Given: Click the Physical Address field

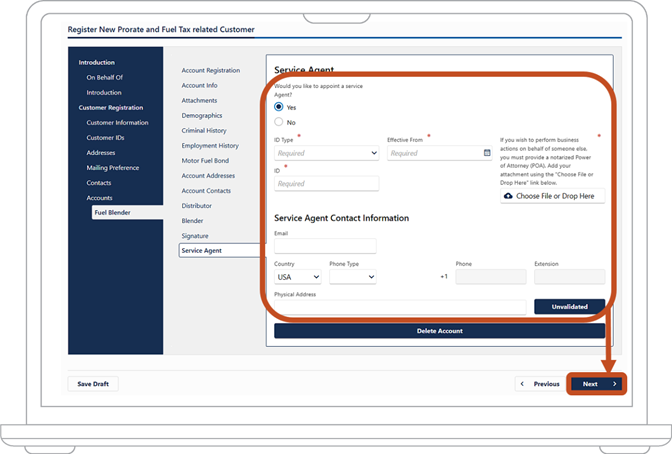Looking at the screenshot, I should tap(400, 307).
